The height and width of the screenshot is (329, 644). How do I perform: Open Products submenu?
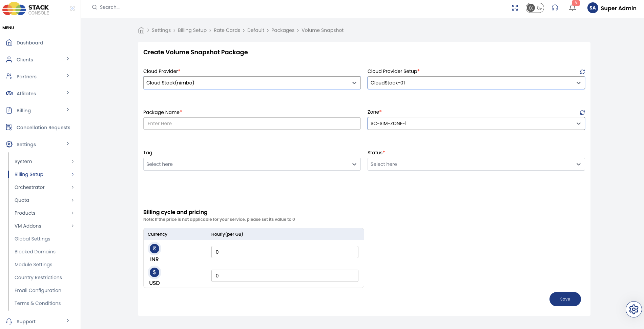point(25,213)
